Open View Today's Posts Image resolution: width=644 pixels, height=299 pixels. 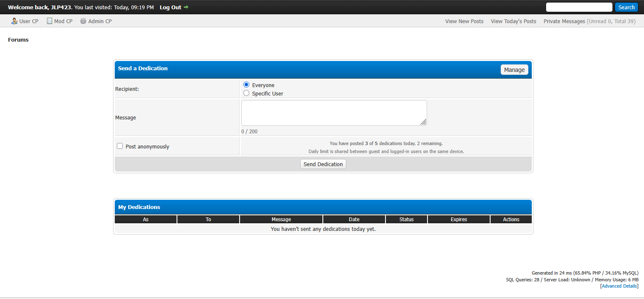tap(513, 21)
